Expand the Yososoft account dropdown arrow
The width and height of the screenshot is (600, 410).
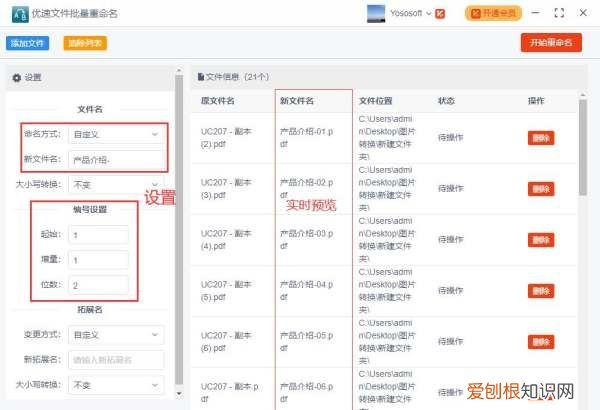(x=429, y=13)
